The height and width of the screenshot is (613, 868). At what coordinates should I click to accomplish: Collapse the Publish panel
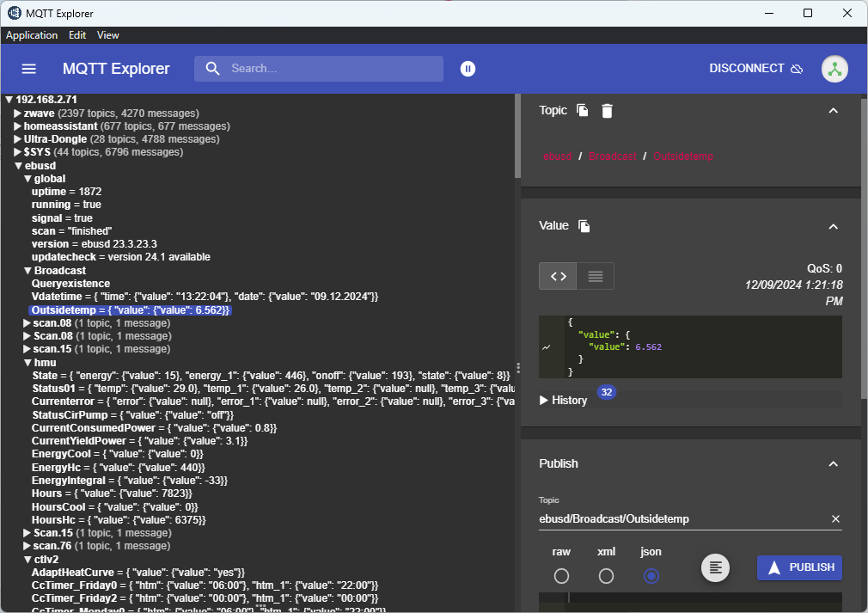coord(833,464)
